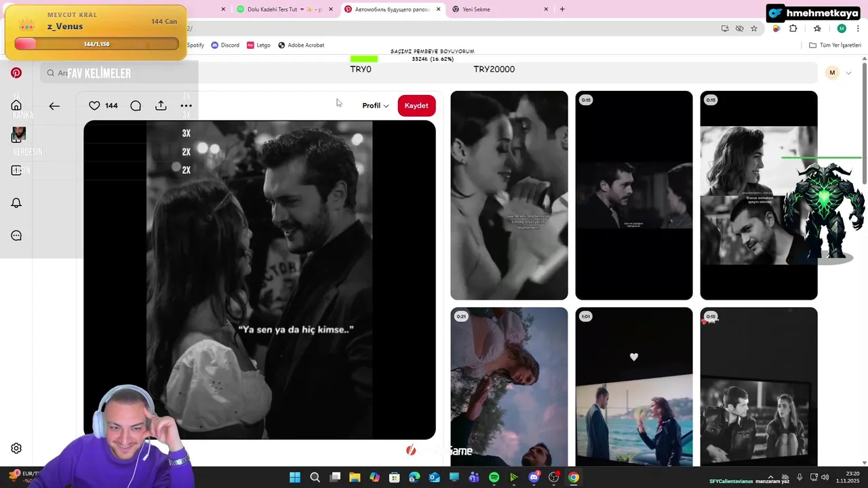Open Spotify from the taskbar

[494, 478]
